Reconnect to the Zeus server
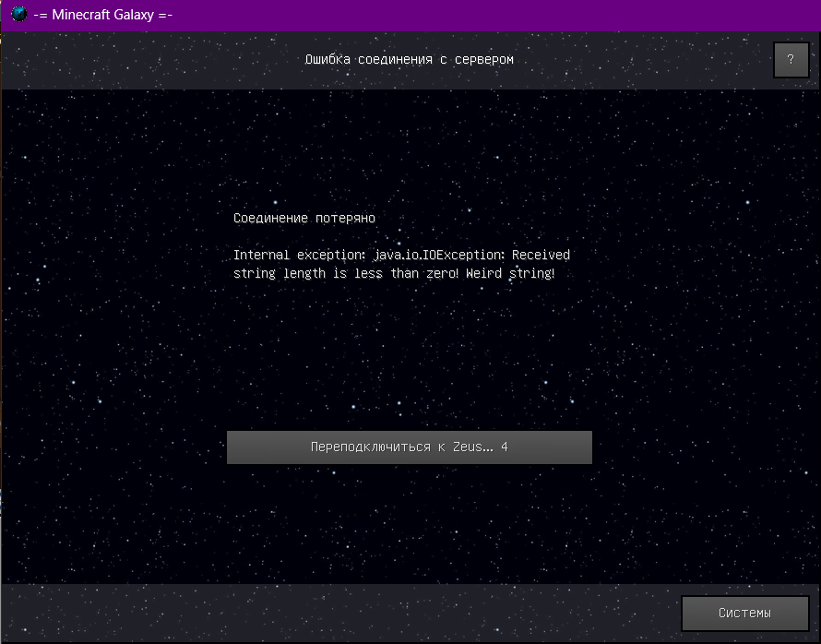This screenshot has height=644, width=821. [410, 447]
